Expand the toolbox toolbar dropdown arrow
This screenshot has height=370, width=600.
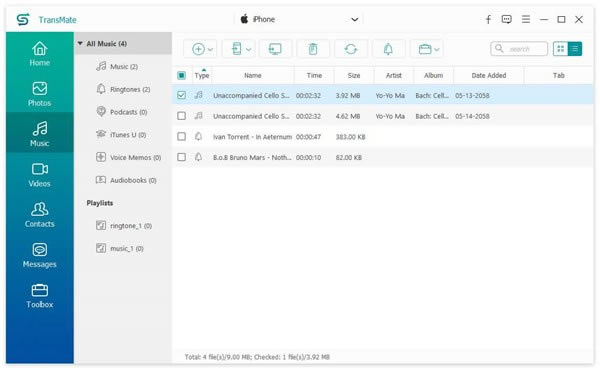click(x=437, y=49)
